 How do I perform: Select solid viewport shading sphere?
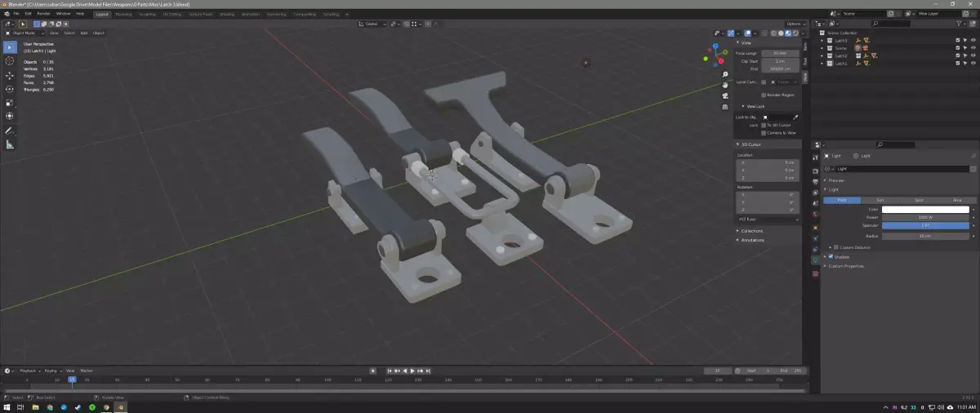pyautogui.click(x=781, y=33)
